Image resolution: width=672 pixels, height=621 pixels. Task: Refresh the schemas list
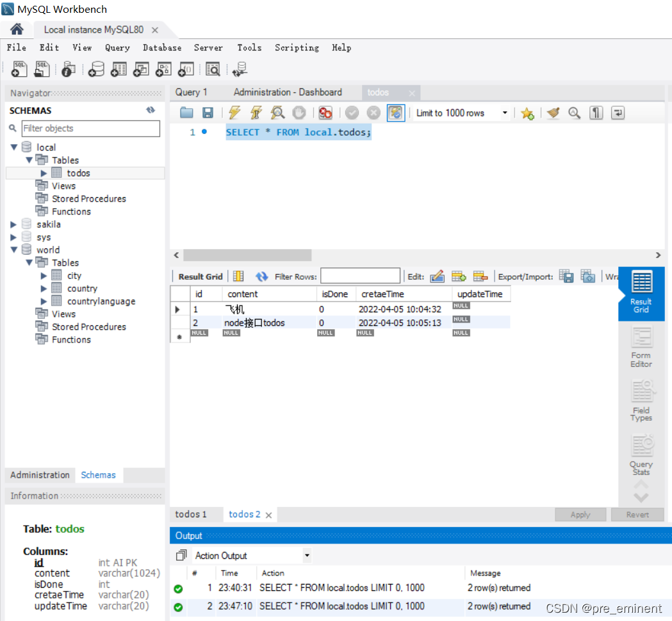coord(151,110)
